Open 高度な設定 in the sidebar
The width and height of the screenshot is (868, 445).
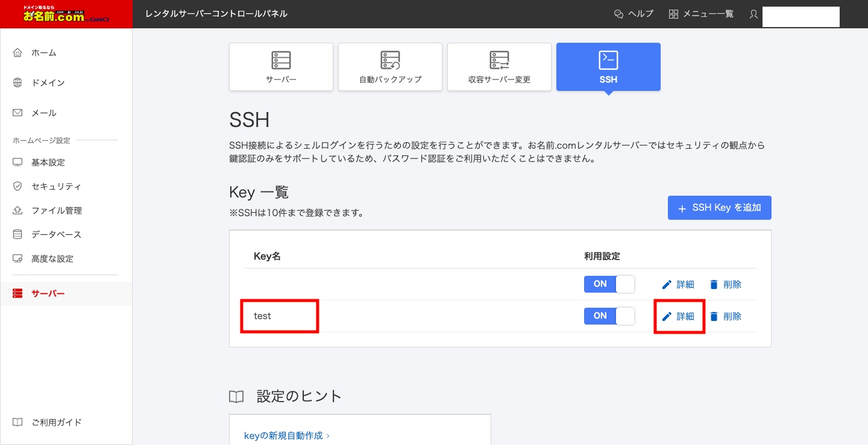[x=52, y=259]
